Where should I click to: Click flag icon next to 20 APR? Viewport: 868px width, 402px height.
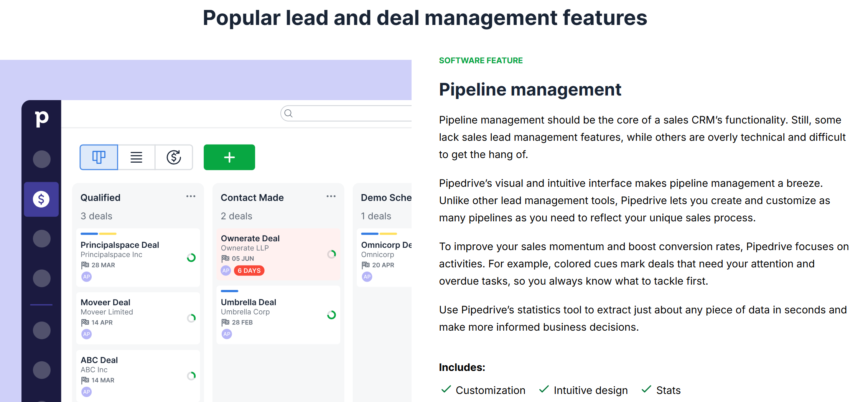click(x=366, y=265)
